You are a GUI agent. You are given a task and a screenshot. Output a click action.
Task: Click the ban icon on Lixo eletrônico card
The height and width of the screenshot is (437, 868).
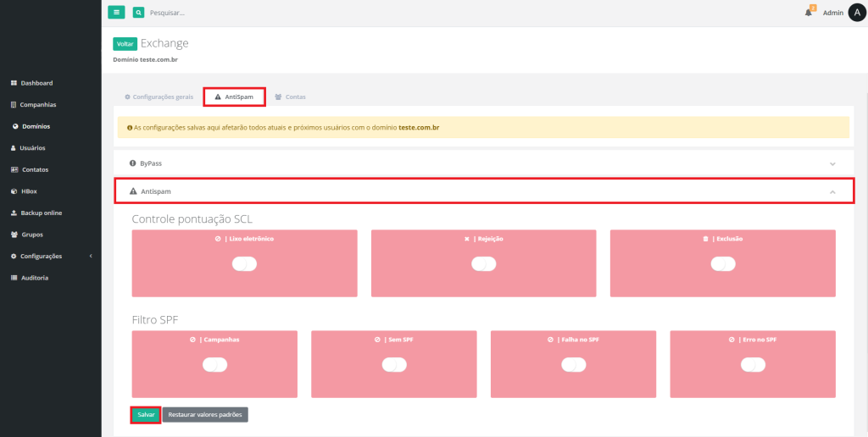pyautogui.click(x=218, y=239)
